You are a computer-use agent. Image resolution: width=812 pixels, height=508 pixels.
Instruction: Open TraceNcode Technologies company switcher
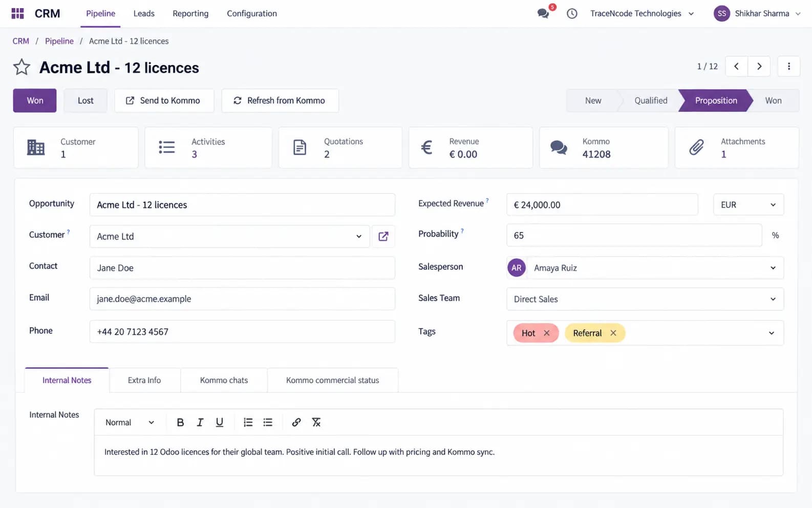pos(642,13)
